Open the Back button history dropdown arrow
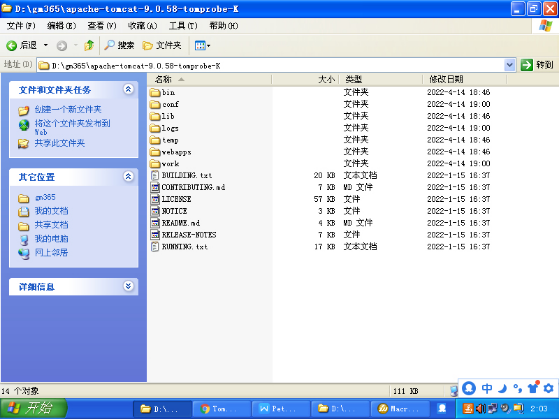This screenshot has width=560, height=420. 46,45
